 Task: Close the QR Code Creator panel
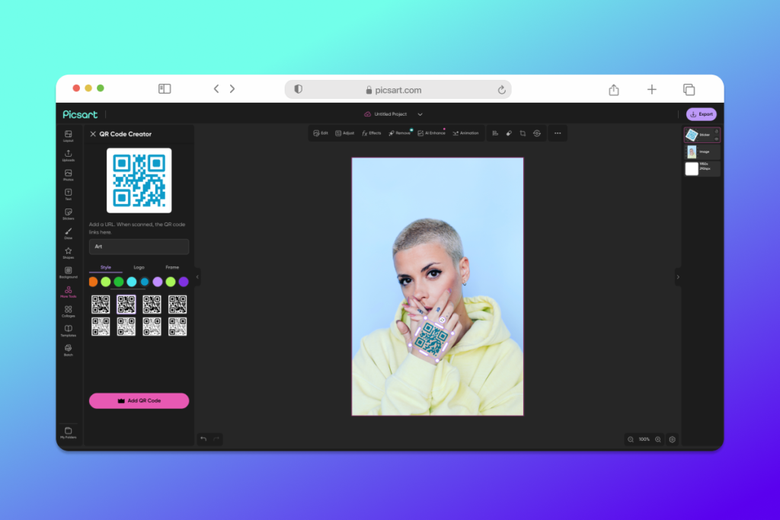93,134
